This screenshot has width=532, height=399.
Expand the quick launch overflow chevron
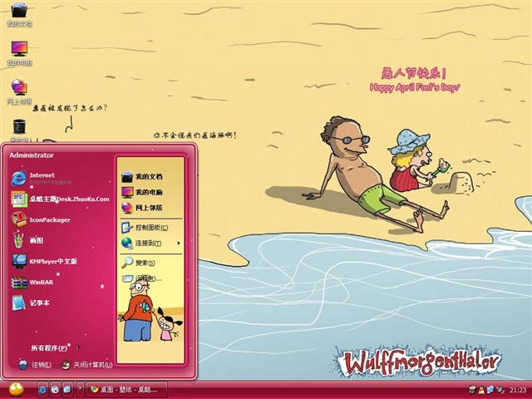pos(81,389)
